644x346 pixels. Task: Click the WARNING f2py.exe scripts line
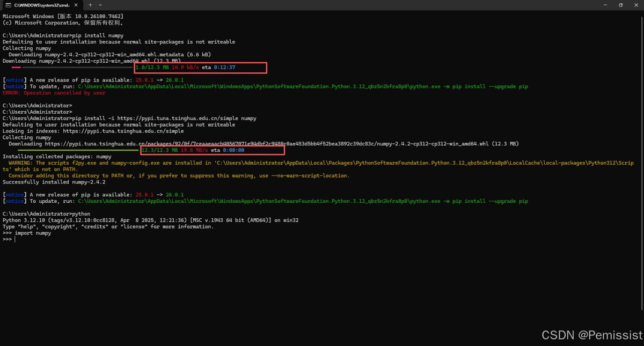[x=318, y=166]
